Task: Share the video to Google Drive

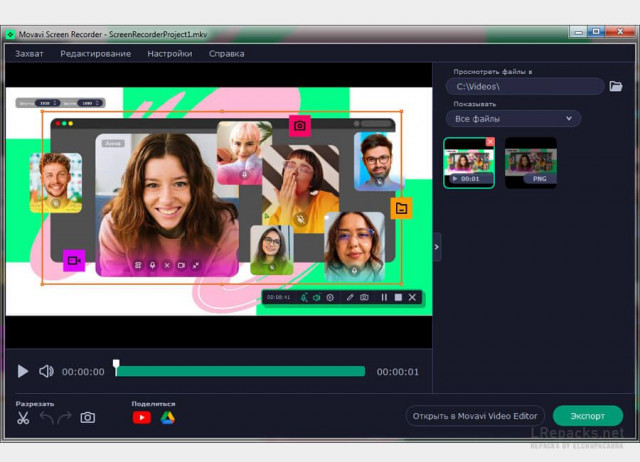Action: pyautogui.click(x=167, y=418)
